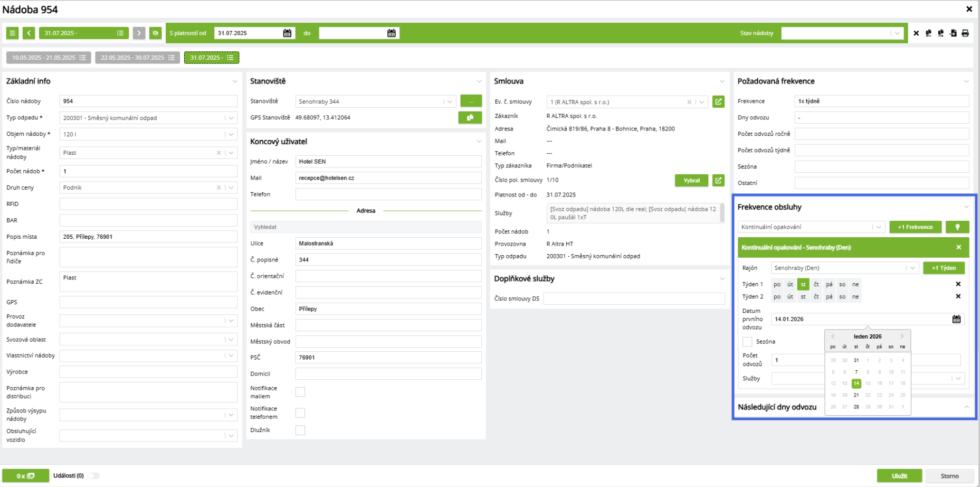Image resolution: width=980 pixels, height=487 pixels.
Task: Open the attachments button showing 0 x
Action: (25, 476)
